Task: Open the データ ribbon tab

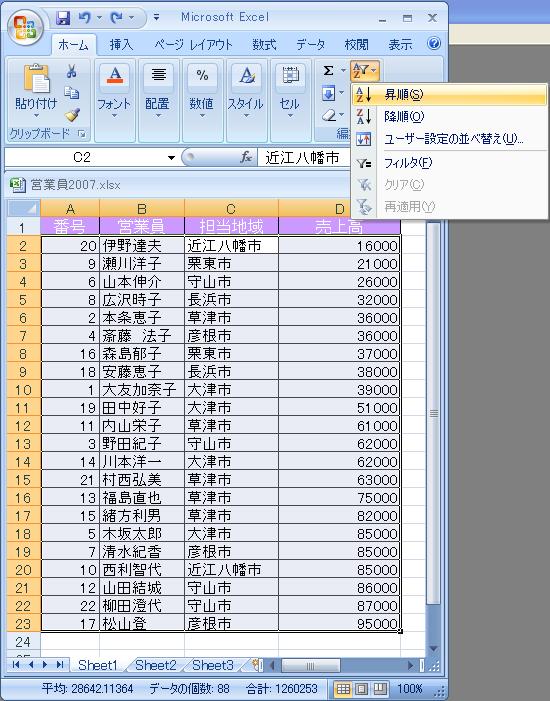Action: pos(310,44)
